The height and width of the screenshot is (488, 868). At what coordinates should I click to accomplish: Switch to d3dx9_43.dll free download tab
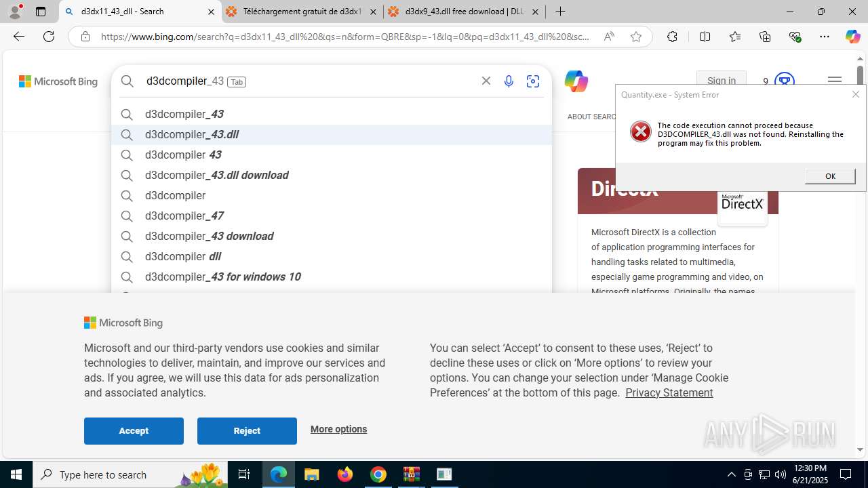464,12
